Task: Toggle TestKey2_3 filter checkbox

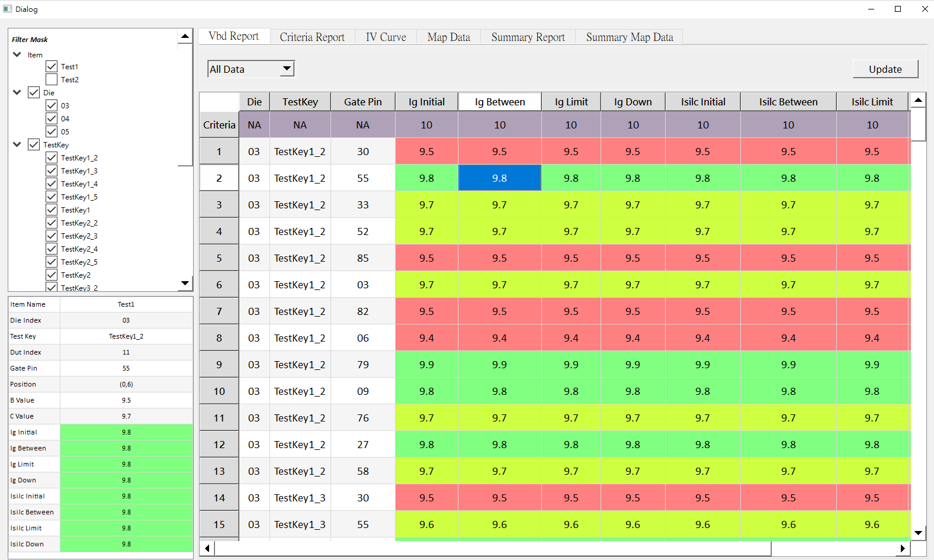Action: click(52, 236)
